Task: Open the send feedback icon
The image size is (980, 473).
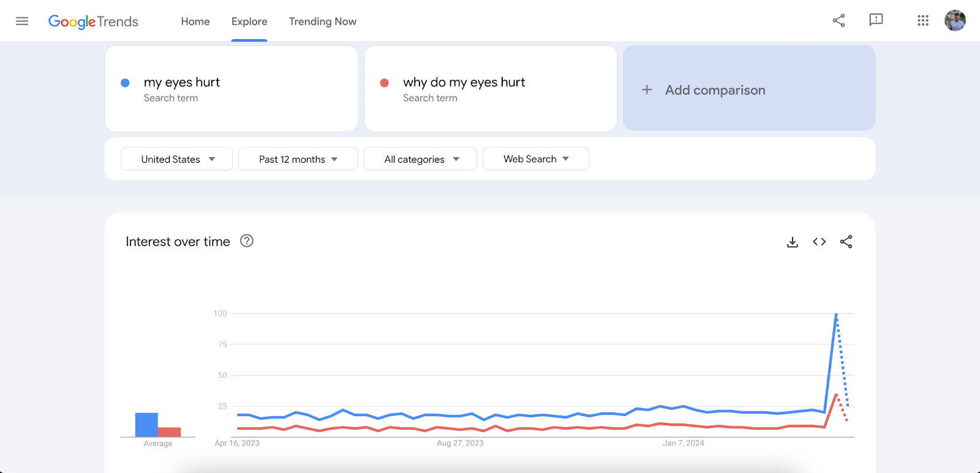Action: [876, 20]
